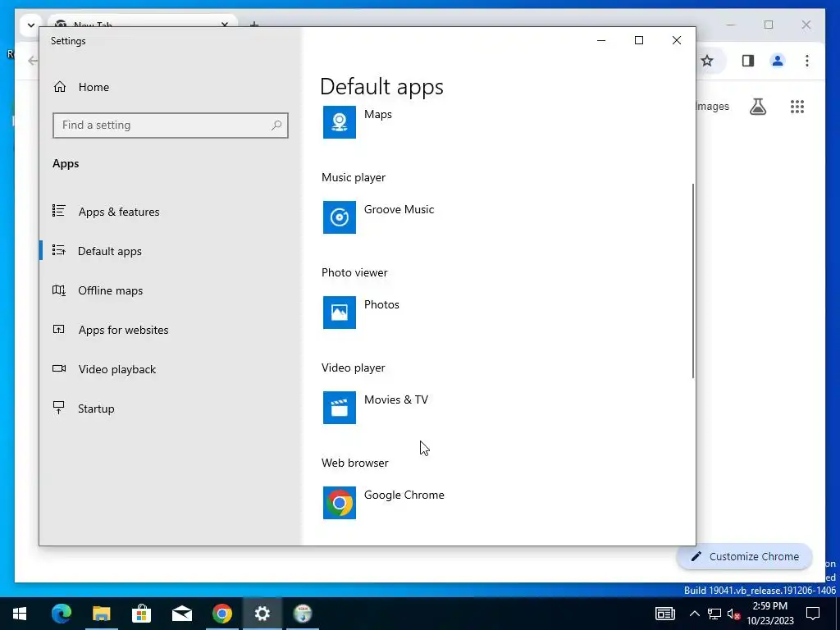Open the Chrome profile avatar
This screenshot has height=630, width=840.
pos(778,61)
